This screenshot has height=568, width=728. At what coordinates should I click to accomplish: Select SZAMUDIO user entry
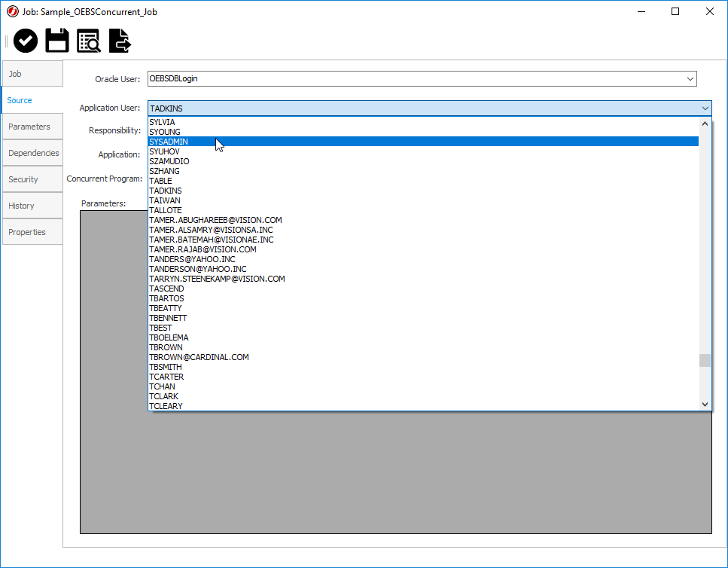tap(423, 161)
